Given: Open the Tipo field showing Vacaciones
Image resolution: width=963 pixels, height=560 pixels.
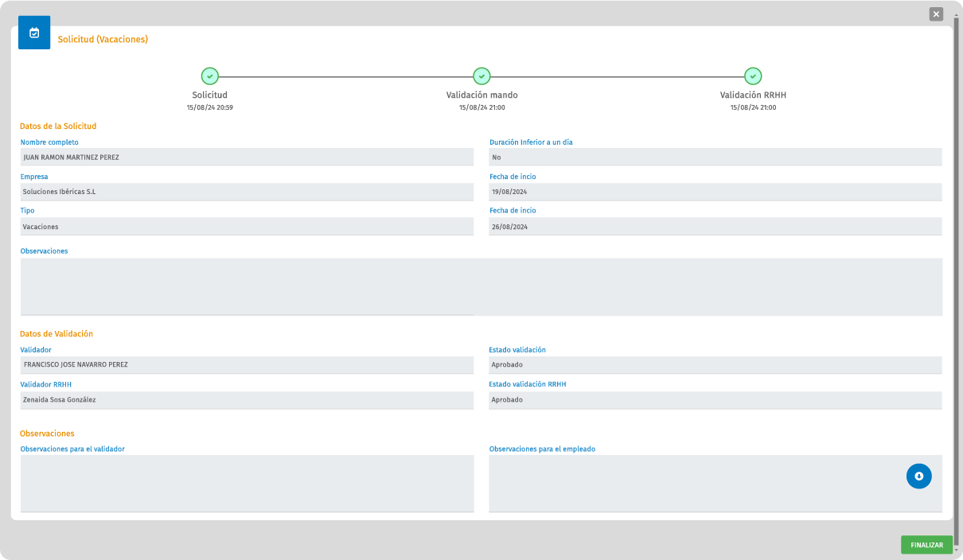Looking at the screenshot, I should click(x=247, y=227).
